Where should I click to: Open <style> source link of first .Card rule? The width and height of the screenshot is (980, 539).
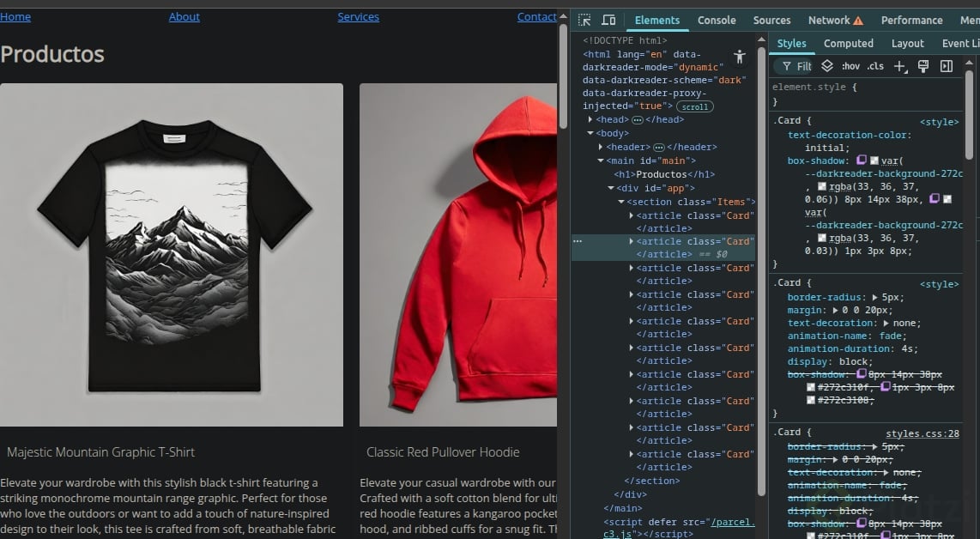point(939,122)
